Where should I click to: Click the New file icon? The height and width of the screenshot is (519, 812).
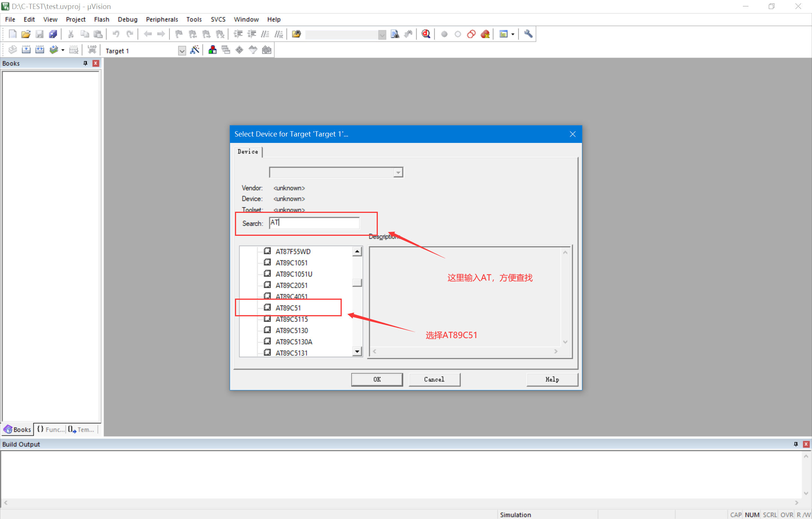coord(12,34)
